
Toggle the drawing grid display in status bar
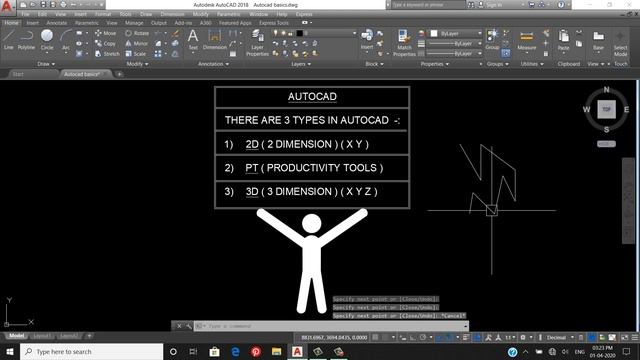375,337
